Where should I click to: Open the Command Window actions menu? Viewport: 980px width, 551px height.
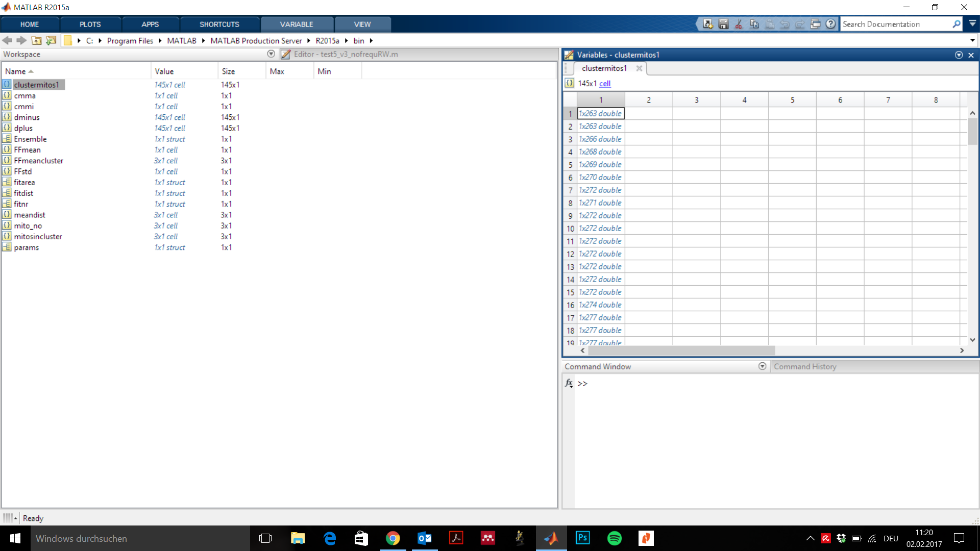click(x=762, y=366)
